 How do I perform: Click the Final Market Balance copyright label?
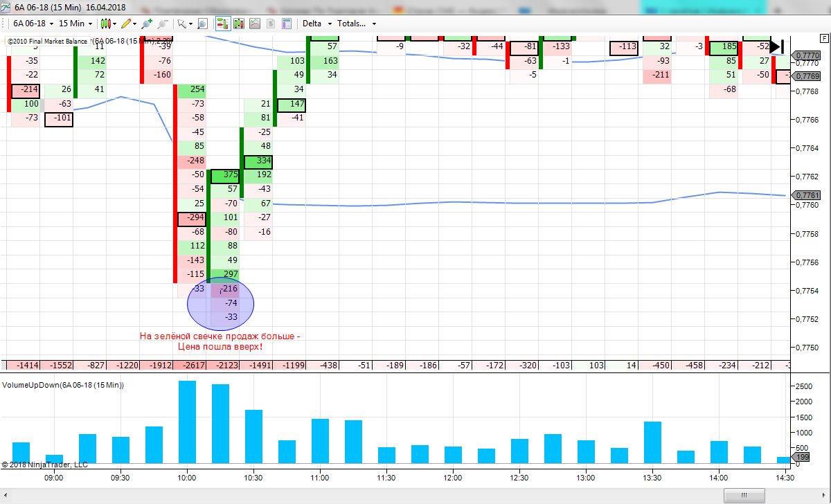(48, 41)
